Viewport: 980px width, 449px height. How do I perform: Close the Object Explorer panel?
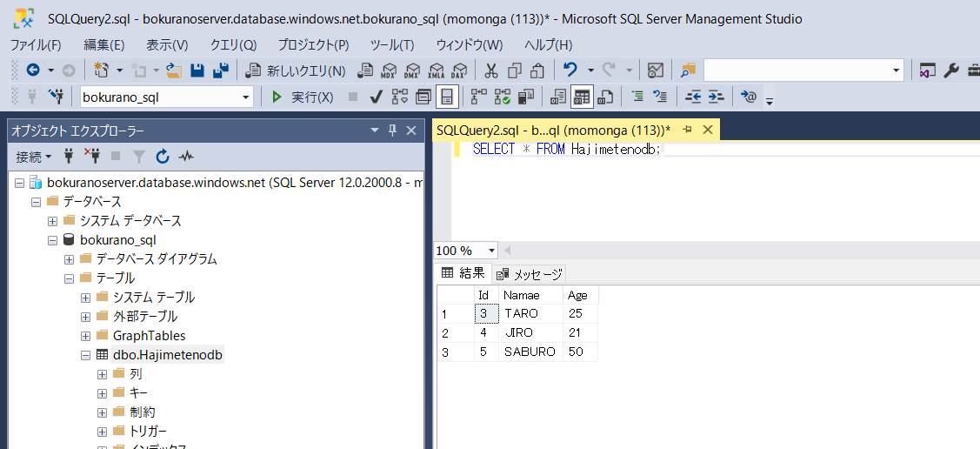pyautogui.click(x=410, y=130)
